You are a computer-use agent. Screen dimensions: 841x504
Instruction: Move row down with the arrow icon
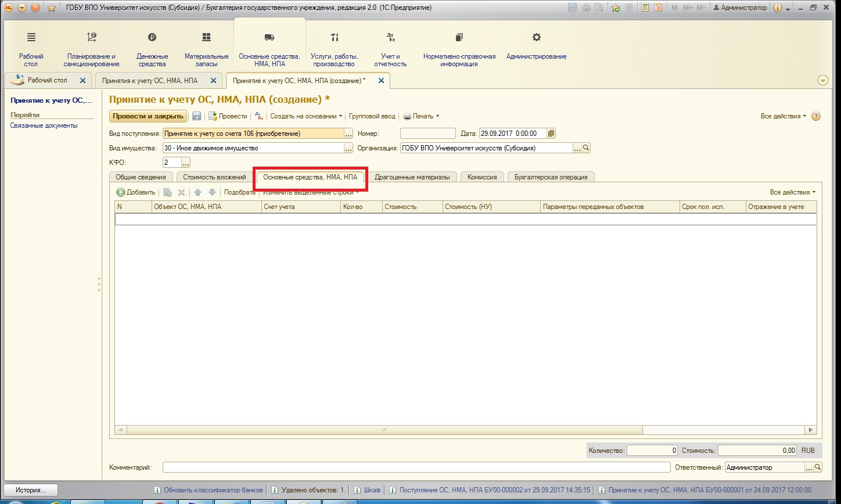212,192
